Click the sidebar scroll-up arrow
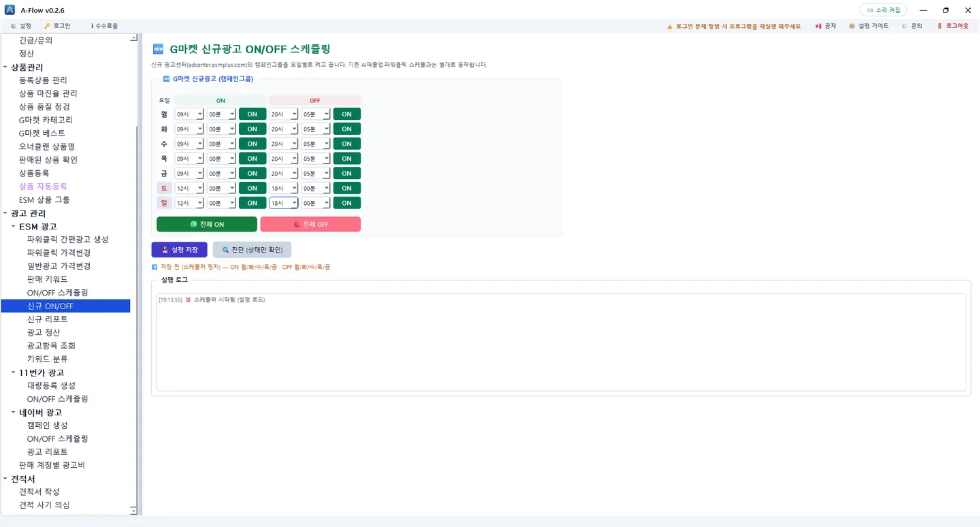The height and width of the screenshot is (527, 980). click(133, 38)
